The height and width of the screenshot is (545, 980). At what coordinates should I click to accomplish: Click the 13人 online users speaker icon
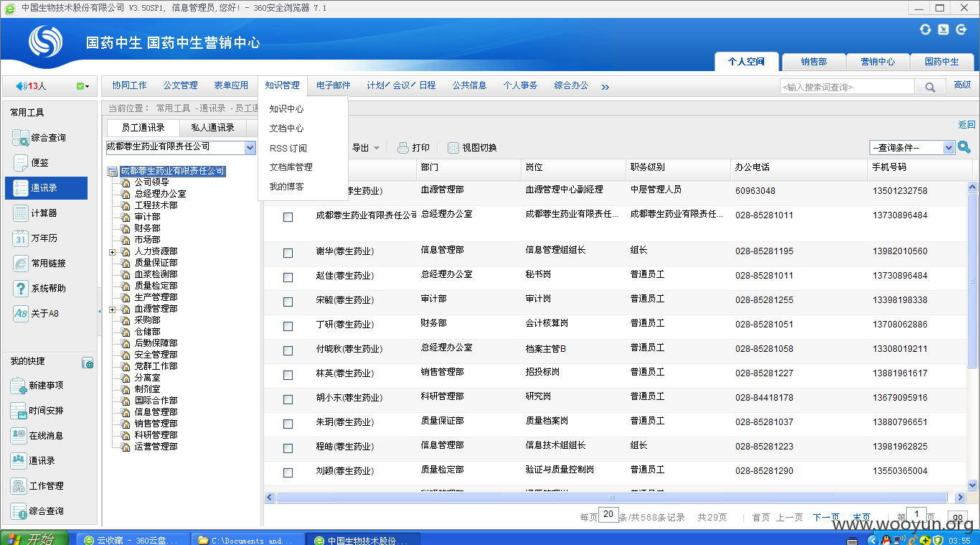[x=22, y=86]
